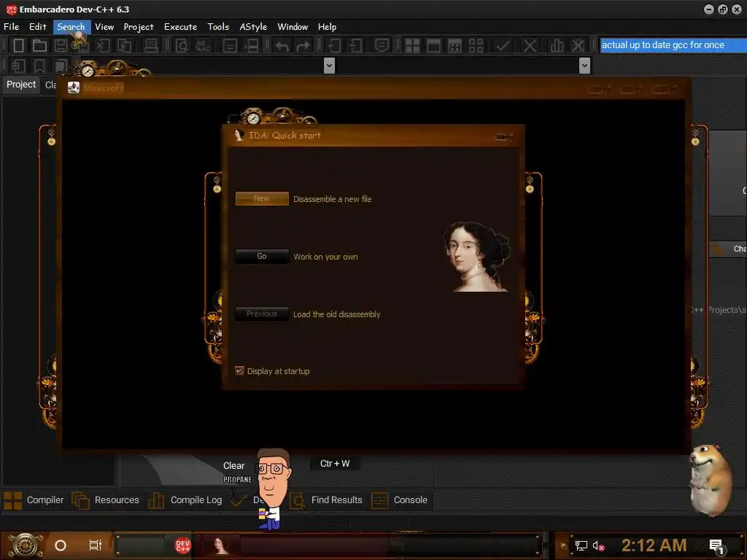Screen dimensions: 747x560
Task: Click the Windows Start button
Action: pyautogui.click(x=26, y=545)
